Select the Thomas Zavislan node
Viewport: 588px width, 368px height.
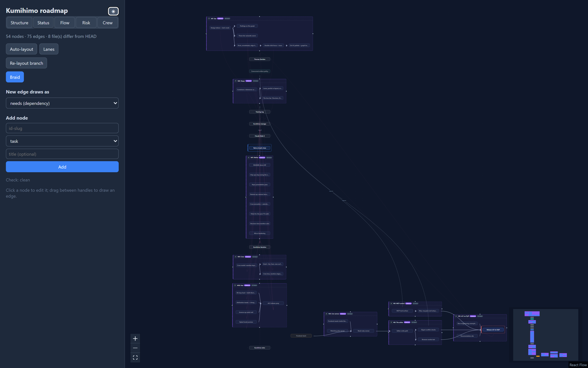259,59
